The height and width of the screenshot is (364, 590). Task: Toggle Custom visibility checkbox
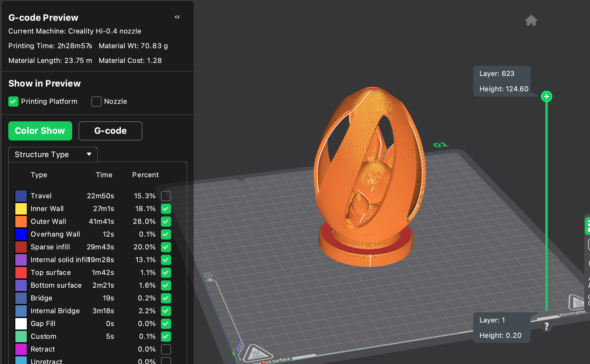166,337
